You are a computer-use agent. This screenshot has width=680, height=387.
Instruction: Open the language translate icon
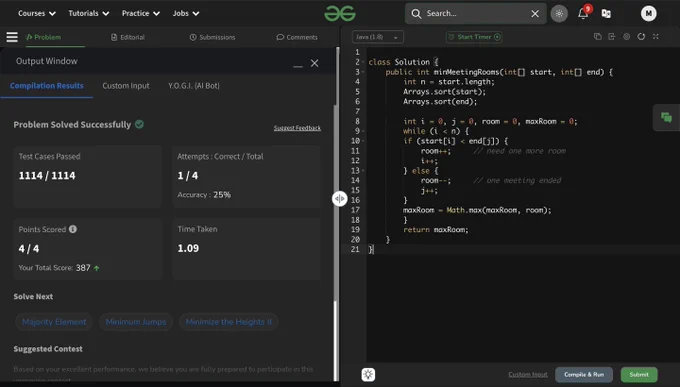tap(606, 13)
